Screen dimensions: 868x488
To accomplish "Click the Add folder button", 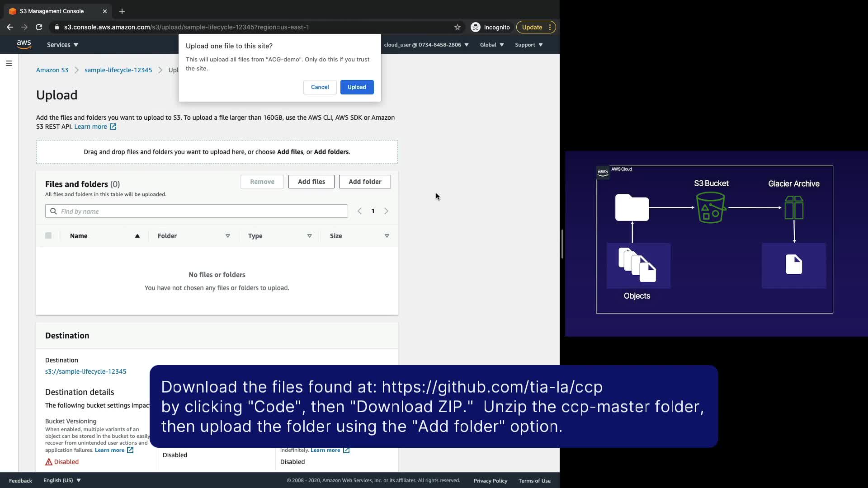I will click(x=365, y=182).
